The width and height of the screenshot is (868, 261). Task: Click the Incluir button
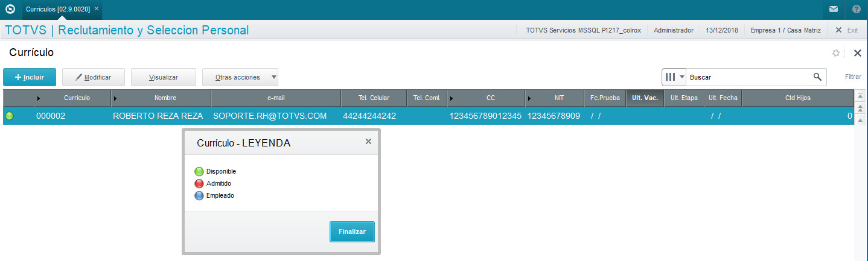pos(30,77)
